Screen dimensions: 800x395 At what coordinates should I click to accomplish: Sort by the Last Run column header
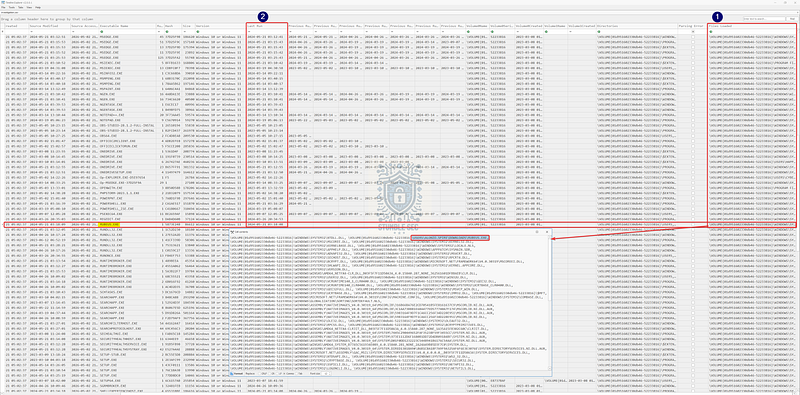266,26
